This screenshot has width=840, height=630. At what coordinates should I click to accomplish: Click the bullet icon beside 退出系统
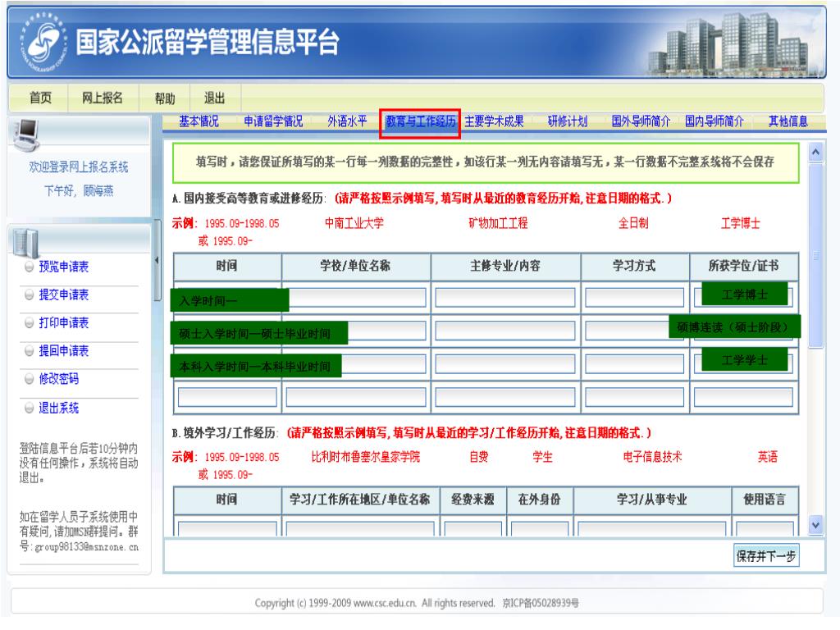30,407
